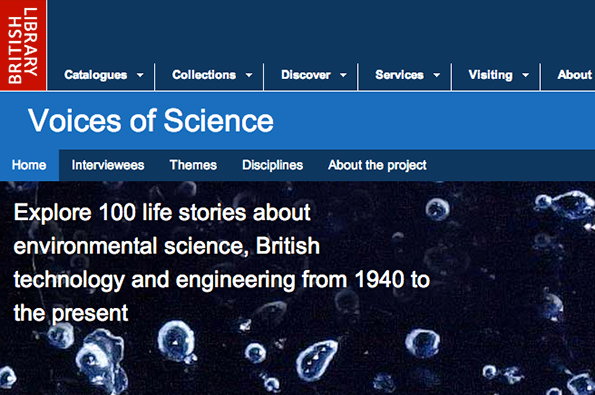Open the Discover menu
This screenshot has width=595, height=395.
point(306,75)
